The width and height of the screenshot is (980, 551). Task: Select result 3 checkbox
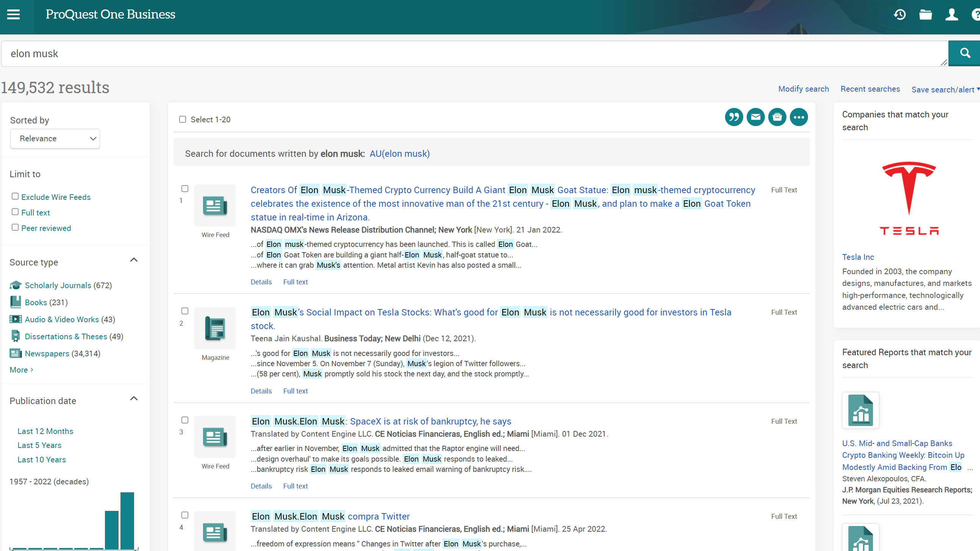click(185, 420)
